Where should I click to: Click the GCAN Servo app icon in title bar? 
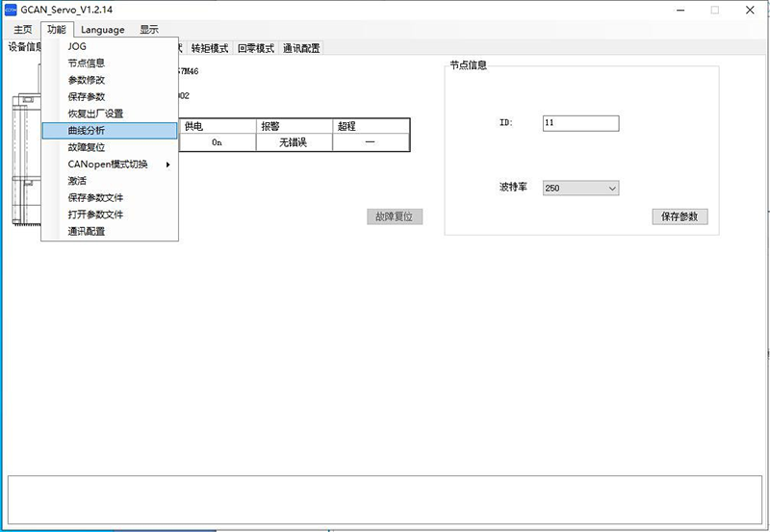pyautogui.click(x=12, y=10)
